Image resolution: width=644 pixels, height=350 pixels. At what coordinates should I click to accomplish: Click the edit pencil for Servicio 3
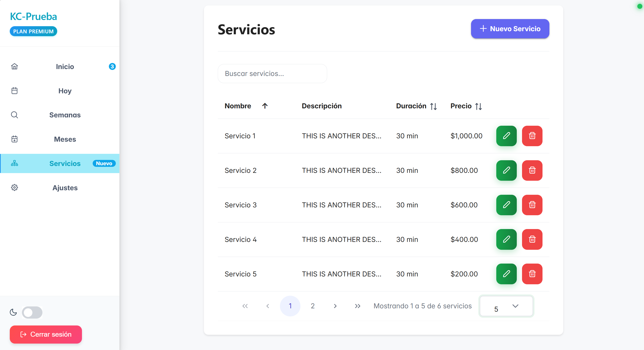coord(506,205)
